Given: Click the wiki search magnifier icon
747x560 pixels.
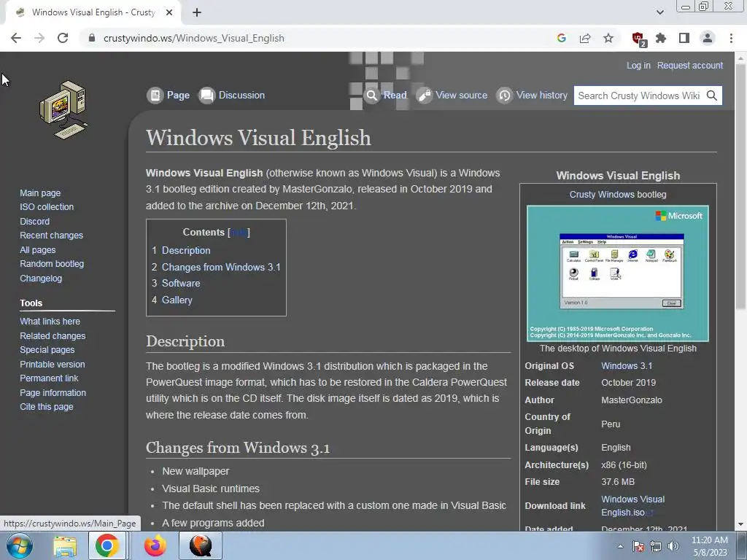Looking at the screenshot, I should (x=712, y=96).
